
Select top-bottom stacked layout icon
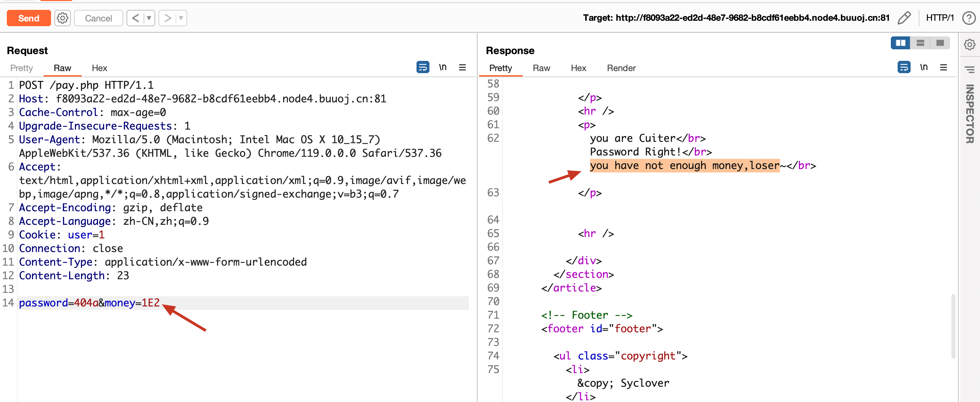(x=920, y=43)
